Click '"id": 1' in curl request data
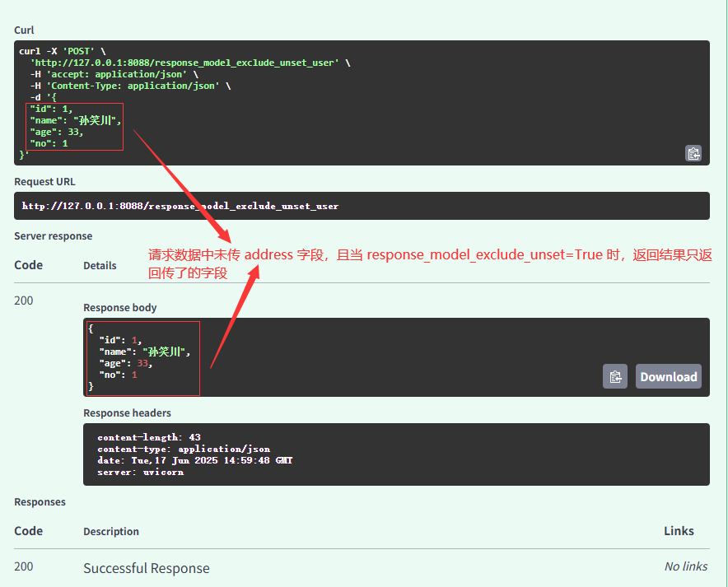This screenshot has width=728, height=587. pyautogui.click(x=51, y=109)
